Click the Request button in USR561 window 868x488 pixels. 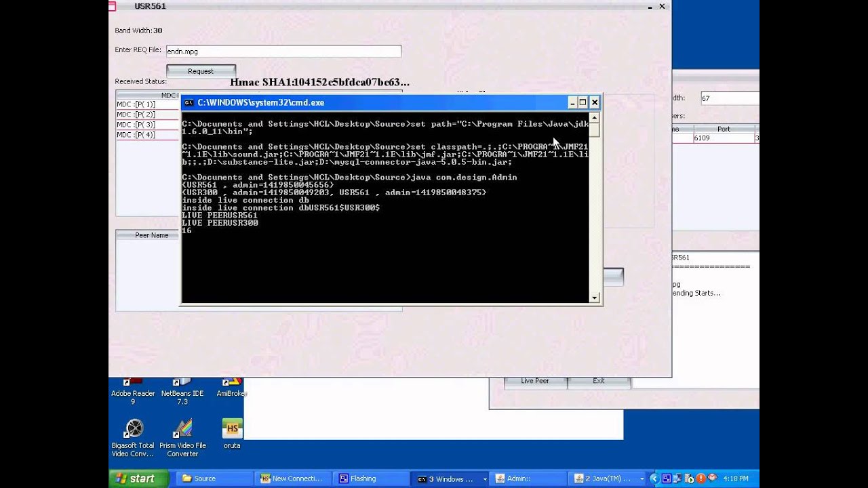point(201,70)
